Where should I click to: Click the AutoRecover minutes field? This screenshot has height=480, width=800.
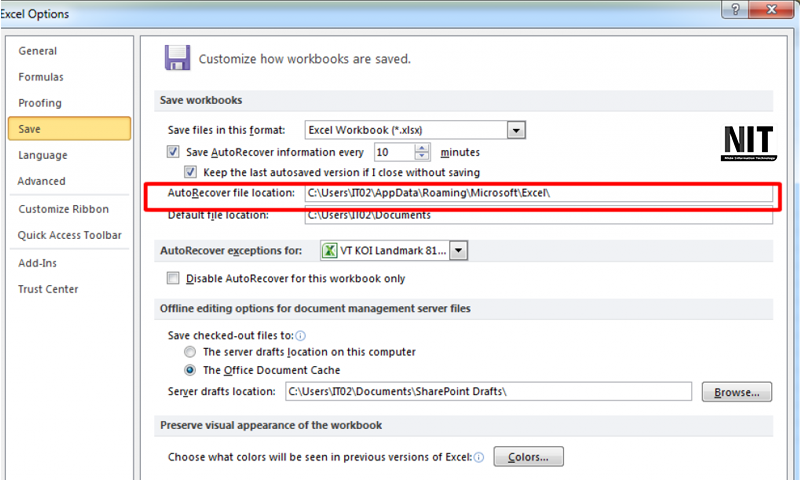[x=395, y=152]
